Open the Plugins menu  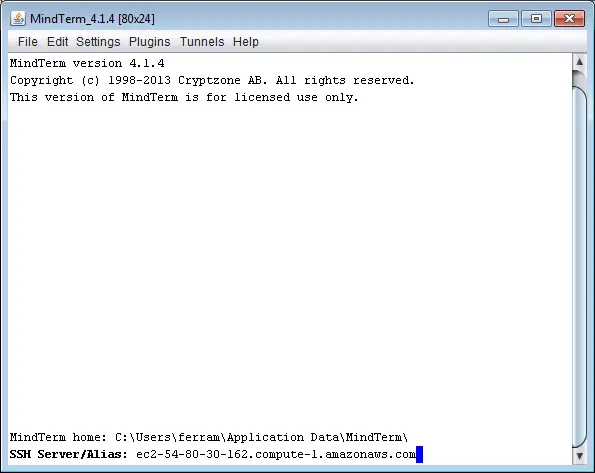point(150,42)
